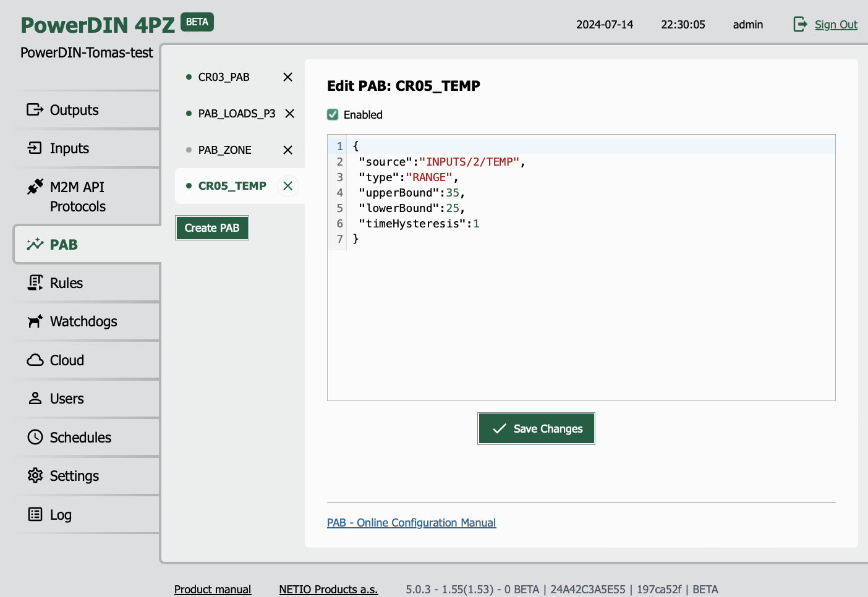Open the Product manual link

coord(213,590)
